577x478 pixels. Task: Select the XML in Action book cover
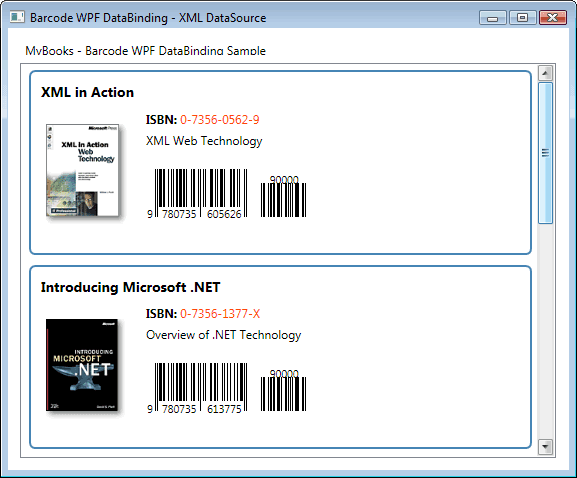82,170
